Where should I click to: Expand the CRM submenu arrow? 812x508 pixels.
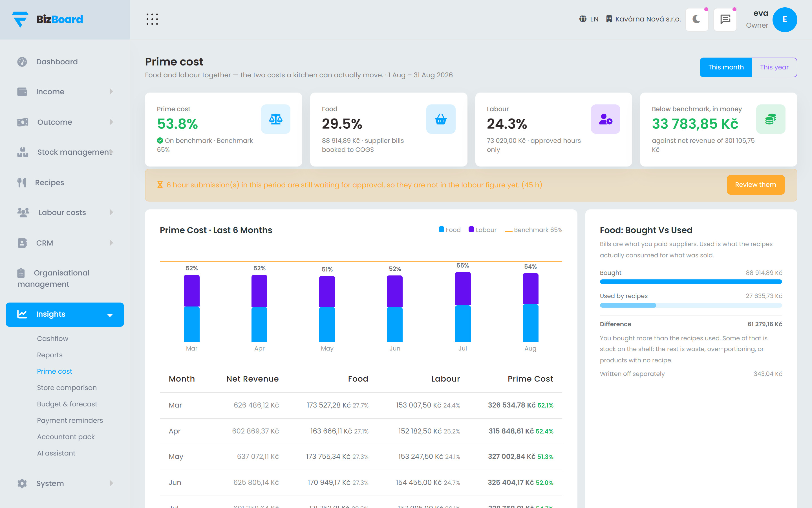coord(111,243)
